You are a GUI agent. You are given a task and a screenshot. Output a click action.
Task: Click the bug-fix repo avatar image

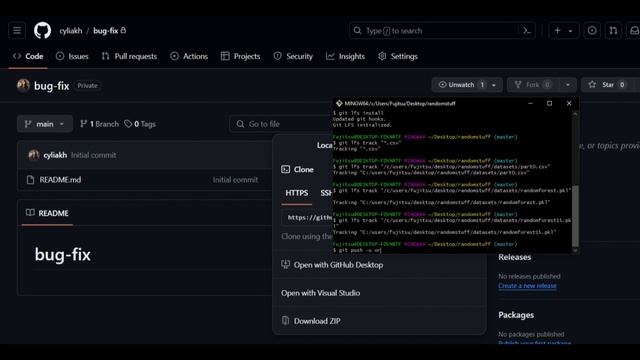(23, 85)
